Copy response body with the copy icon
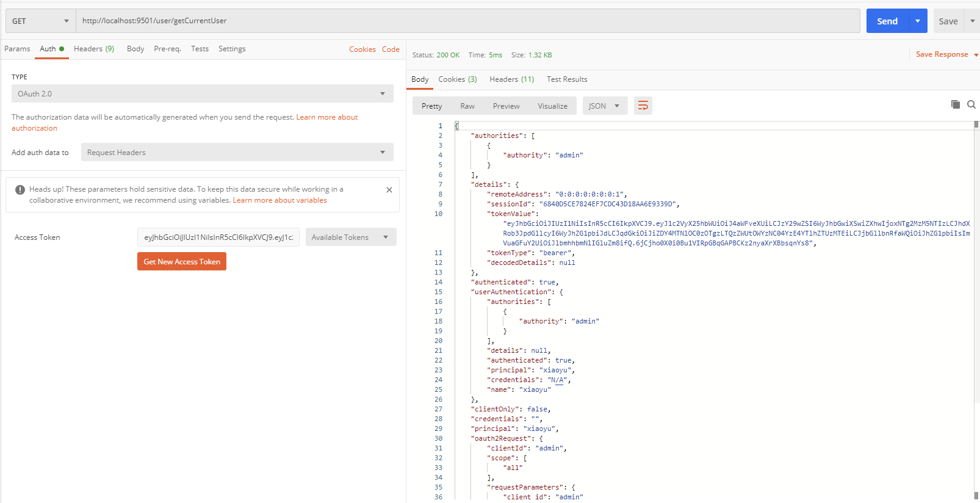This screenshot has width=980, height=503. [x=956, y=104]
